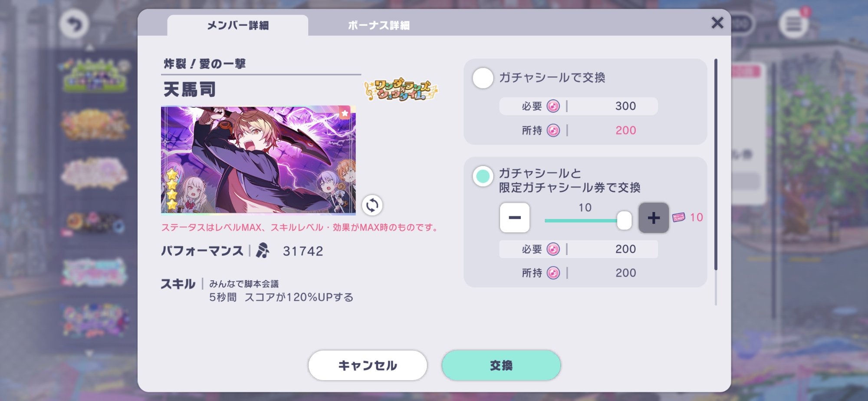Confirm with the 交換 button
Viewport: 868px width, 401px height.
tap(501, 365)
